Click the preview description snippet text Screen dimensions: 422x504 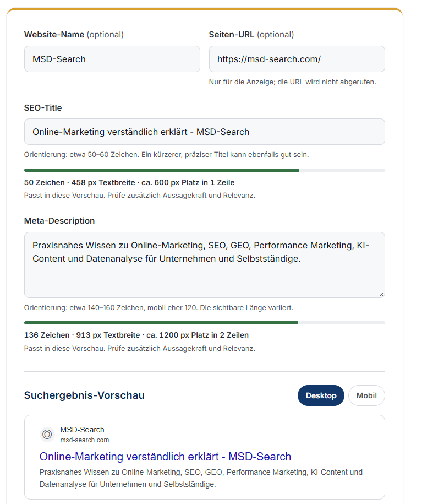click(201, 478)
